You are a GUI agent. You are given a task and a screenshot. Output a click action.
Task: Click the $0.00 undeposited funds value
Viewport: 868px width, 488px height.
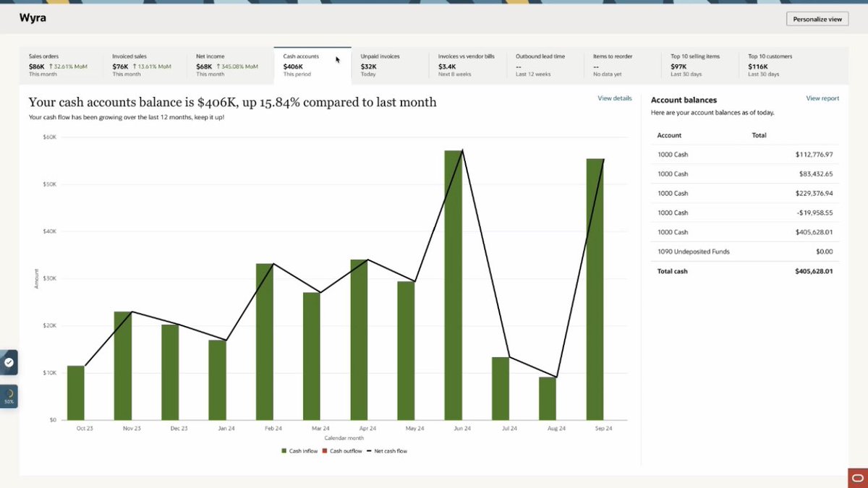point(824,252)
